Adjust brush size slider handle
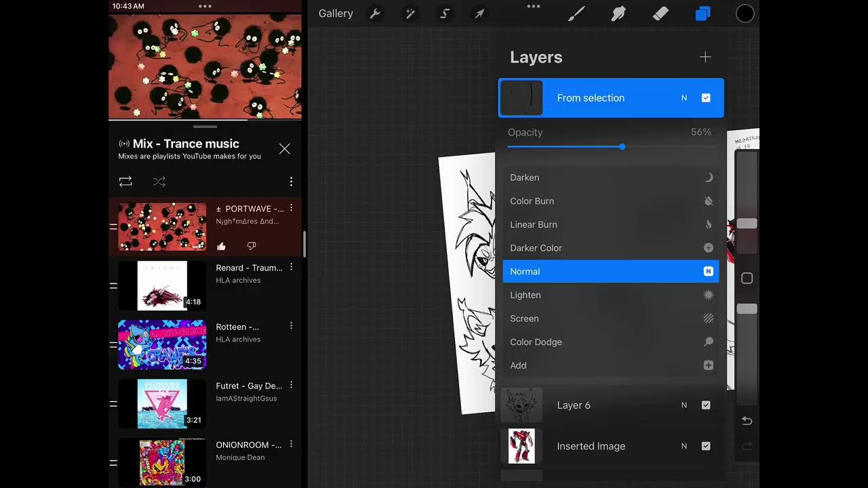 (747, 224)
